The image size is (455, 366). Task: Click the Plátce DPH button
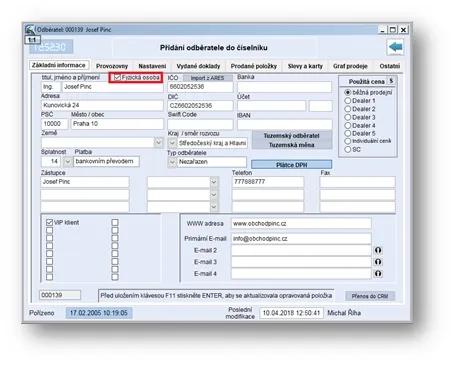pos(291,165)
